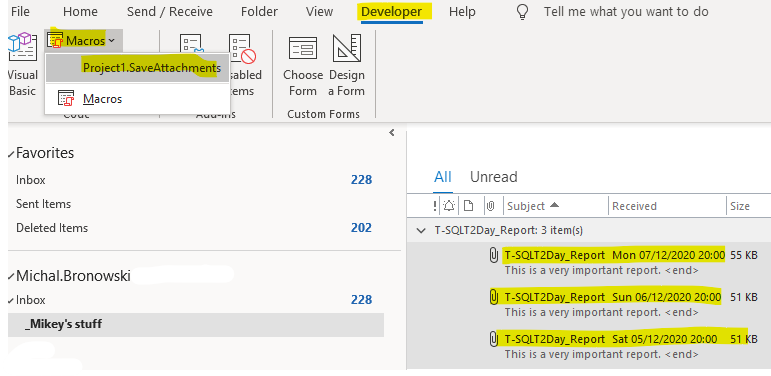The height and width of the screenshot is (376, 771).
Task: Open the Send / Receive tab
Action: 170,11
